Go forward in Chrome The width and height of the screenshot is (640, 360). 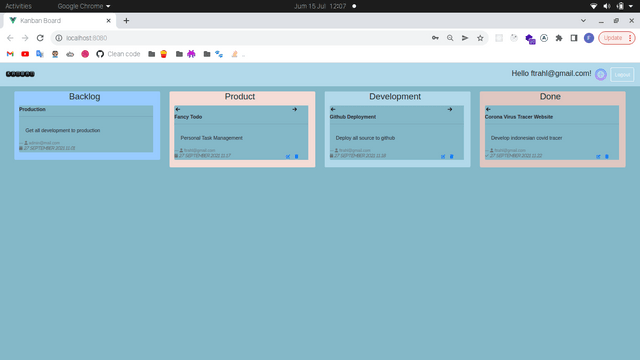click(25, 38)
